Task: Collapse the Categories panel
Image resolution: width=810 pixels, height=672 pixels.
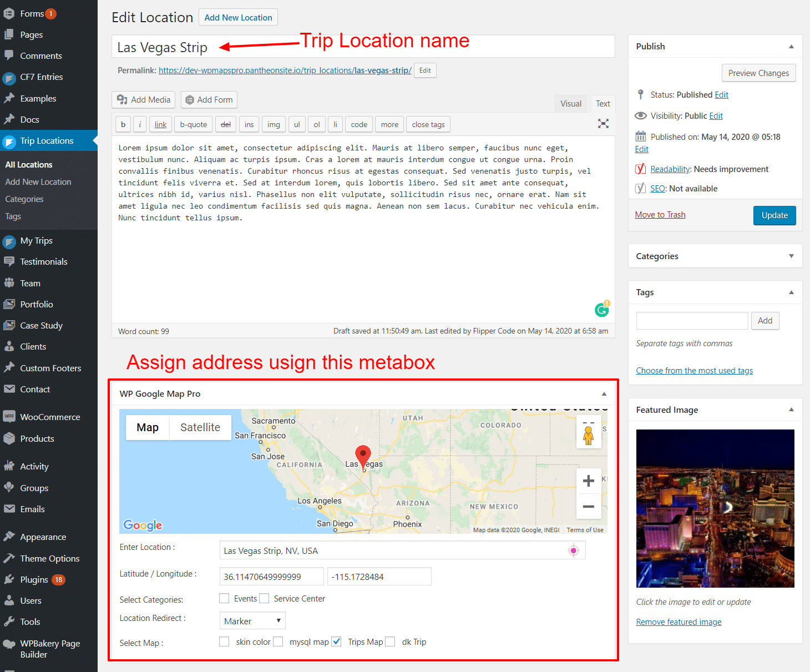Action: click(x=791, y=256)
